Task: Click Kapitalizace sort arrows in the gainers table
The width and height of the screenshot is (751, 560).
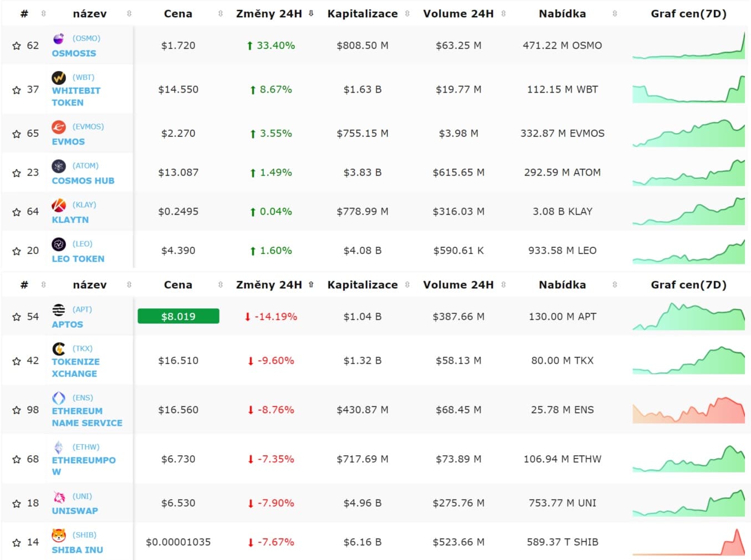Action: point(407,14)
